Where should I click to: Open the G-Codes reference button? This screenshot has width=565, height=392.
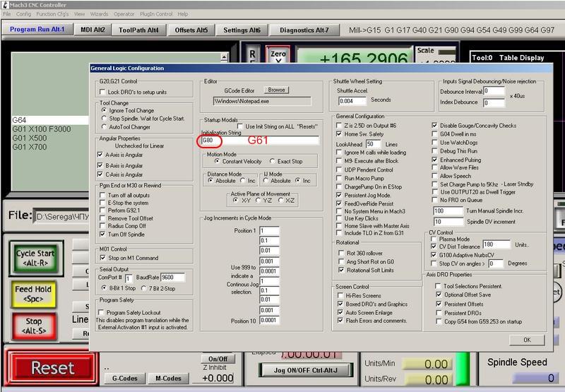click(124, 378)
